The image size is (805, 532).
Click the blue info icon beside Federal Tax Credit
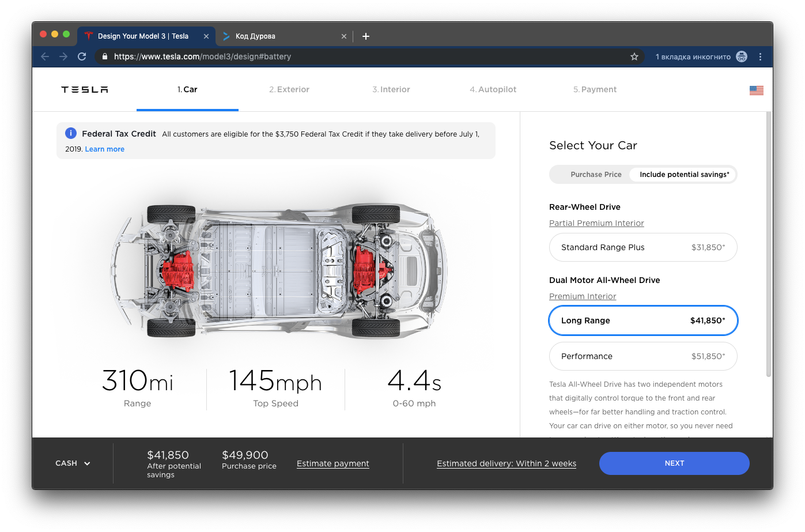[71, 133]
